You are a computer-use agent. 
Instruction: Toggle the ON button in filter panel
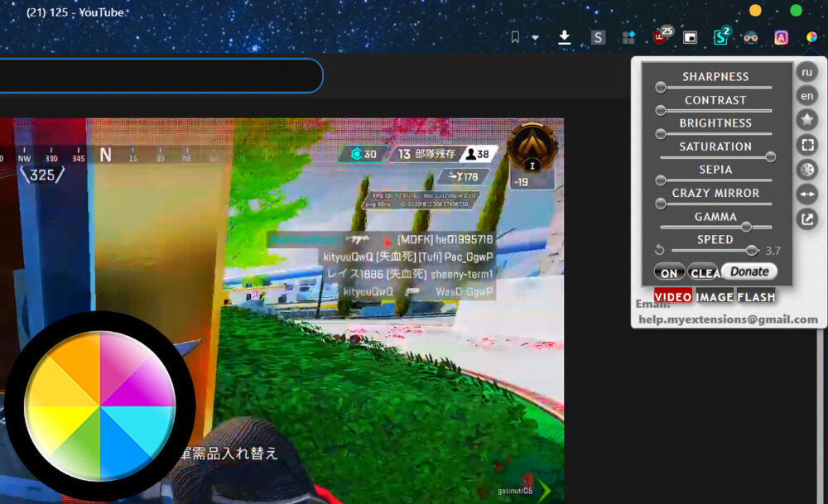(x=669, y=272)
